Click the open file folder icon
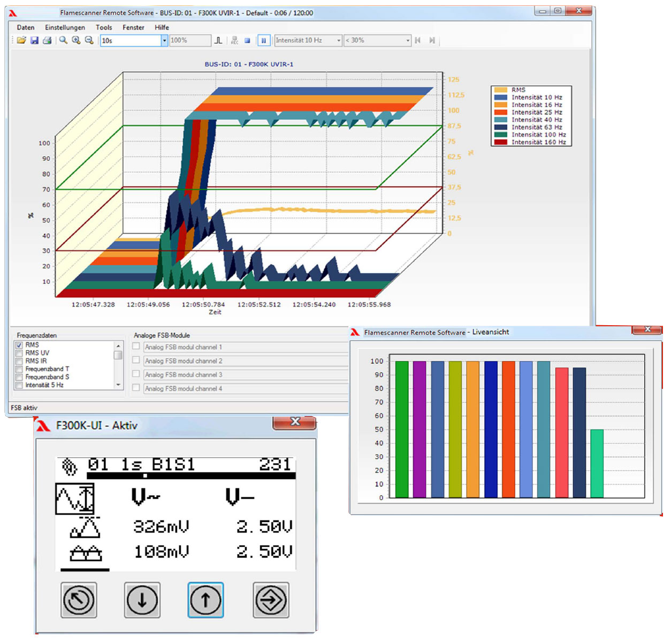 21,41
